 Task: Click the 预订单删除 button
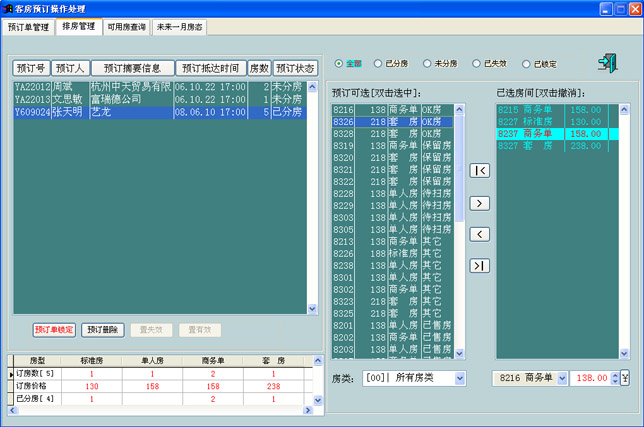coord(102,329)
